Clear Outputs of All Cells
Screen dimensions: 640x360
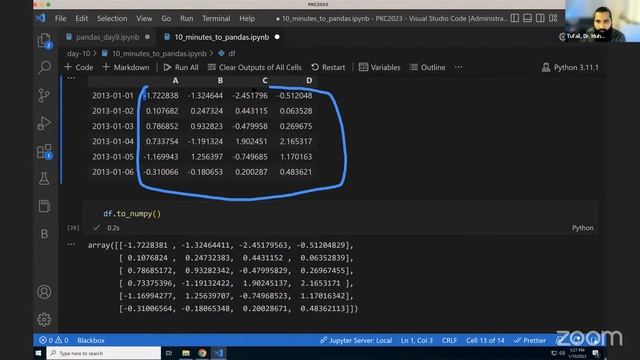coord(255,67)
